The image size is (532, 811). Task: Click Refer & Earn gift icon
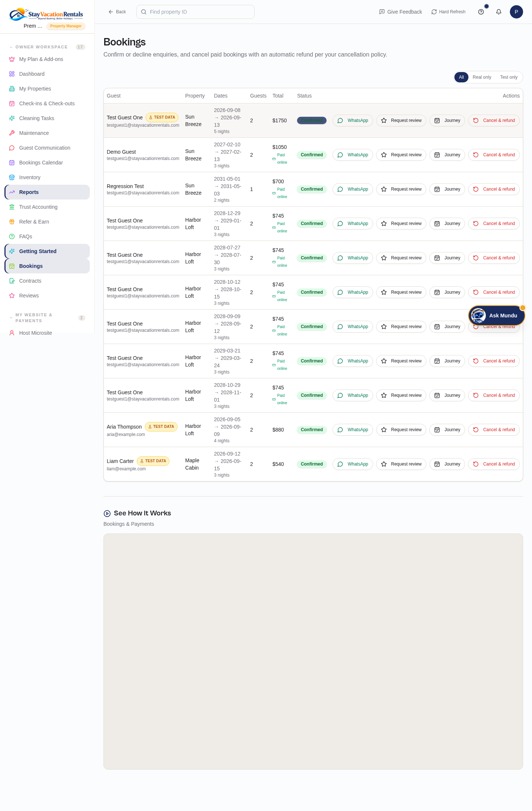point(12,222)
